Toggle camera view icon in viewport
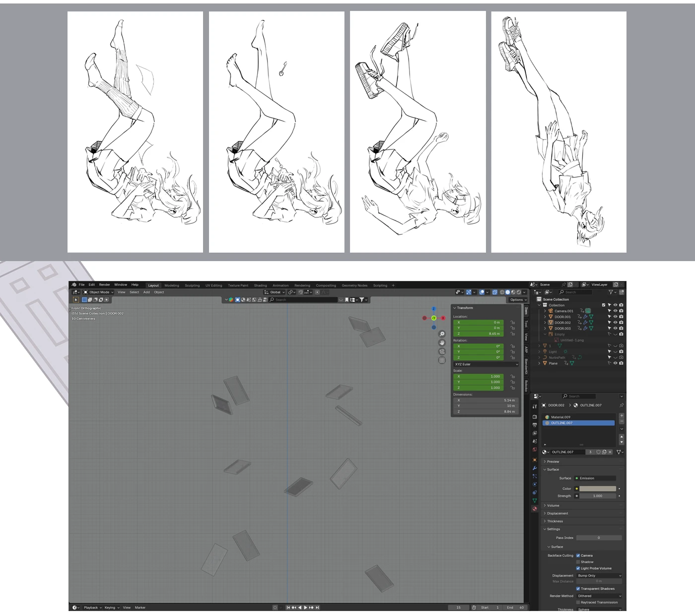This screenshot has height=616, width=695. pos(442,351)
